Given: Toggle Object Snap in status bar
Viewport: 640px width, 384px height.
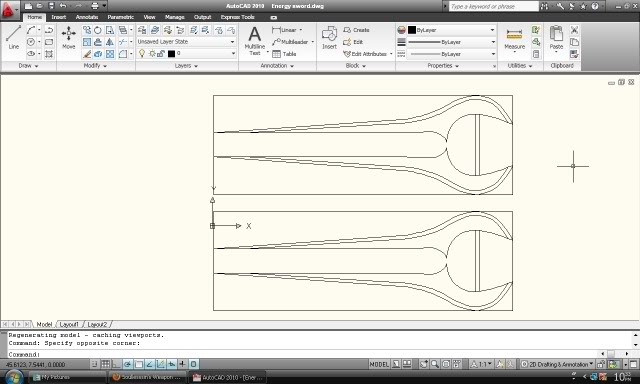Looking at the screenshot, I should pyautogui.click(x=139, y=364).
